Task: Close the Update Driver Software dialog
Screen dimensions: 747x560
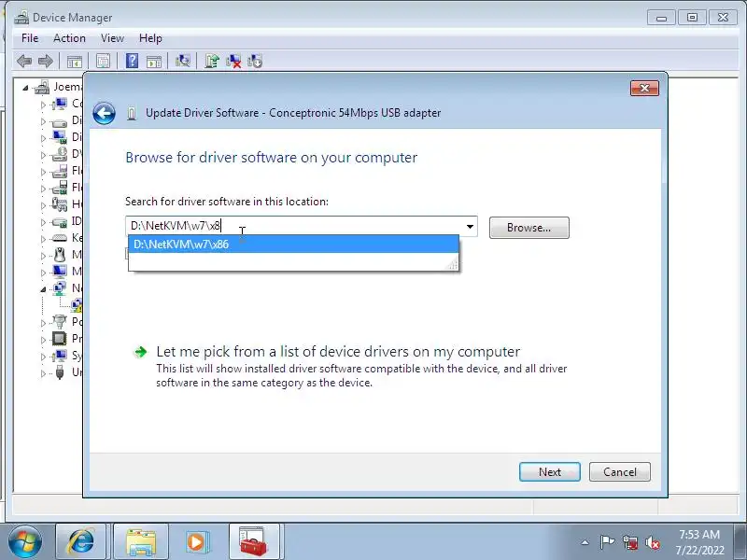Action: (644, 88)
